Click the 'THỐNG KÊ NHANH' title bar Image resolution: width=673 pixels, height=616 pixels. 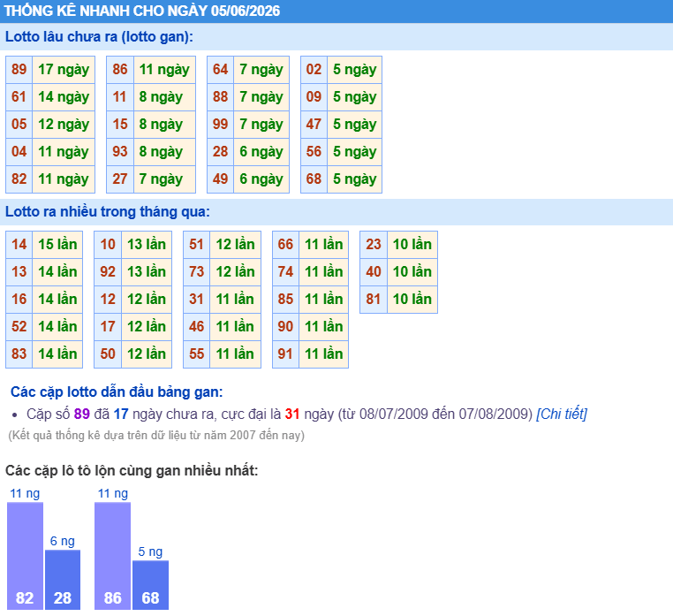[x=336, y=11]
